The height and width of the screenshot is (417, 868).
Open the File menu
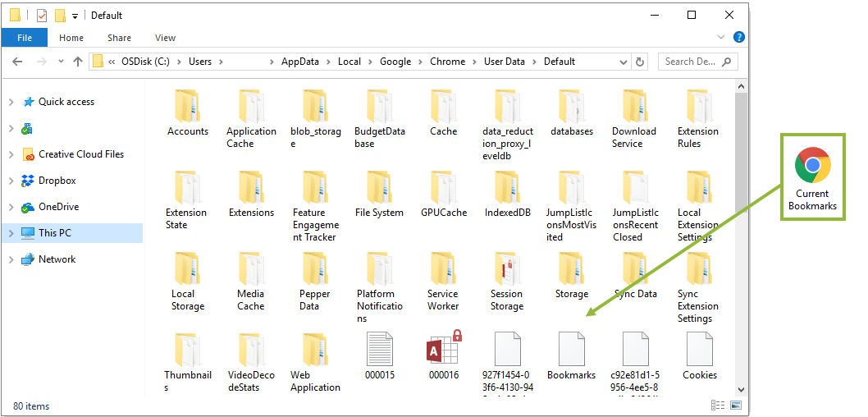[x=25, y=38]
